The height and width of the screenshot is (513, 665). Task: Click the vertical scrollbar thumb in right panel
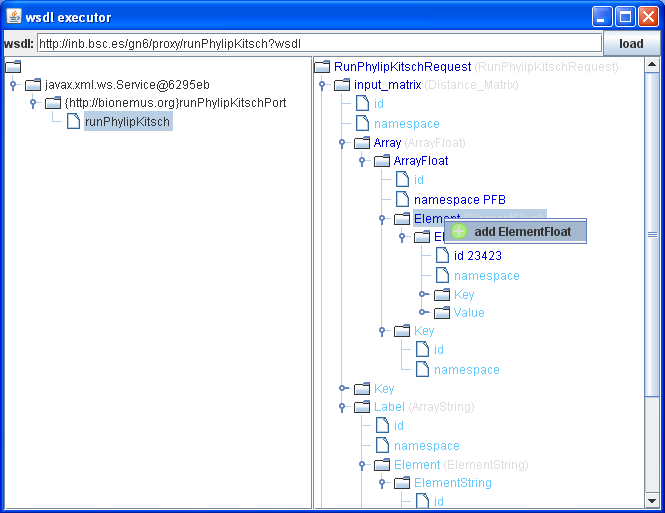click(x=652, y=234)
